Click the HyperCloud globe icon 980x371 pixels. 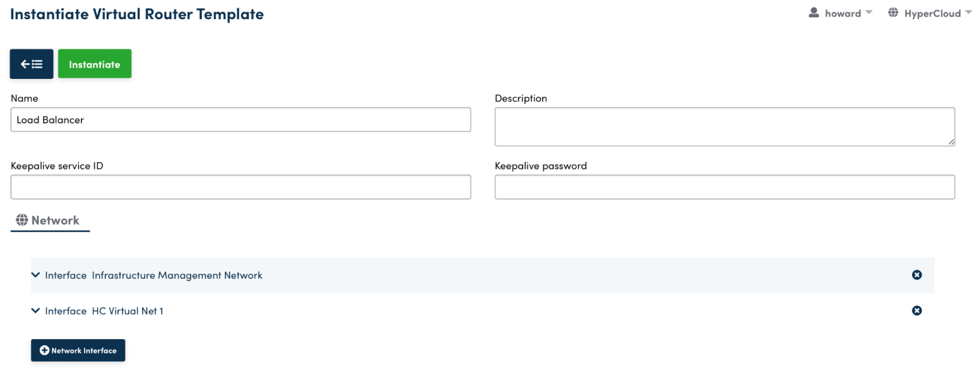(x=893, y=13)
